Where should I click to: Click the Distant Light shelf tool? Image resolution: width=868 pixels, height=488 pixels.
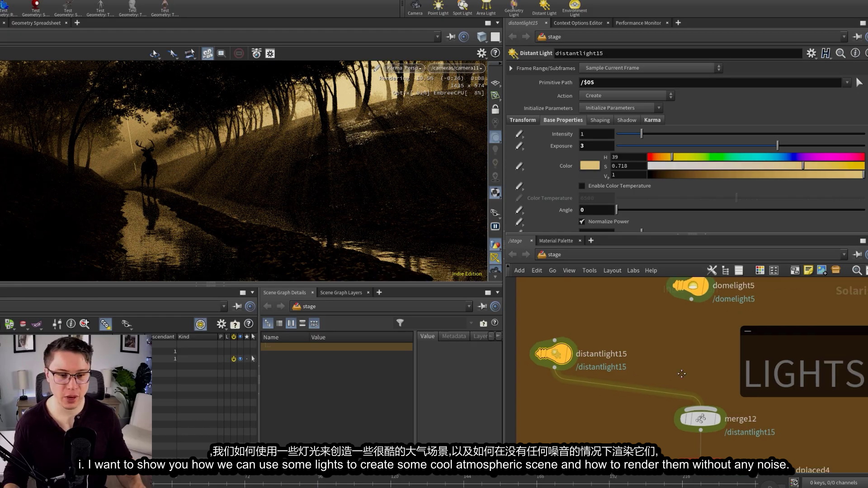(544, 8)
